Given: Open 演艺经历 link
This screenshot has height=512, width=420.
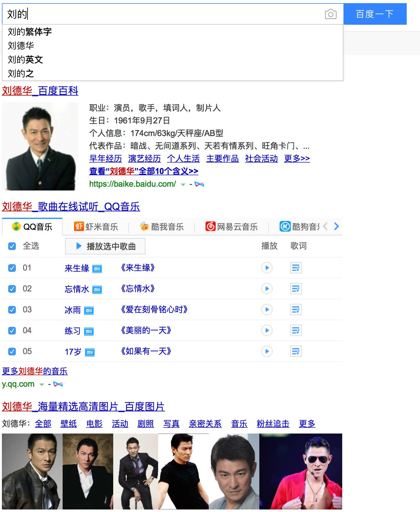Looking at the screenshot, I should tap(145, 159).
